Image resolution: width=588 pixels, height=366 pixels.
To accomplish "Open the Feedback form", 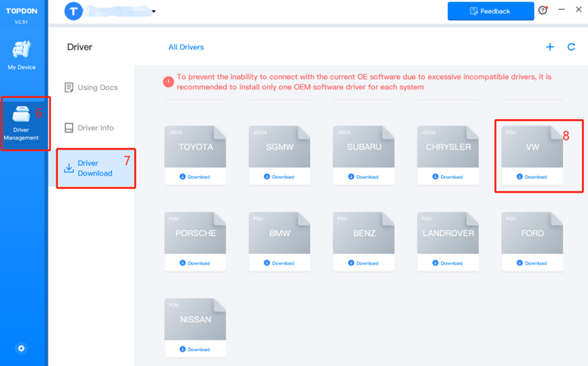I will pos(491,12).
